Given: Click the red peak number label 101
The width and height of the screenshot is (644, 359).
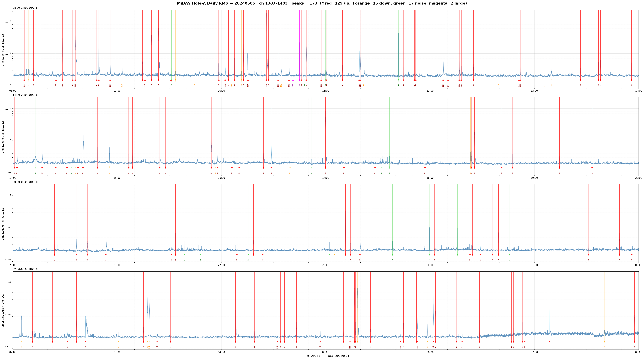Looking at the screenshot, I should (54, 260).
